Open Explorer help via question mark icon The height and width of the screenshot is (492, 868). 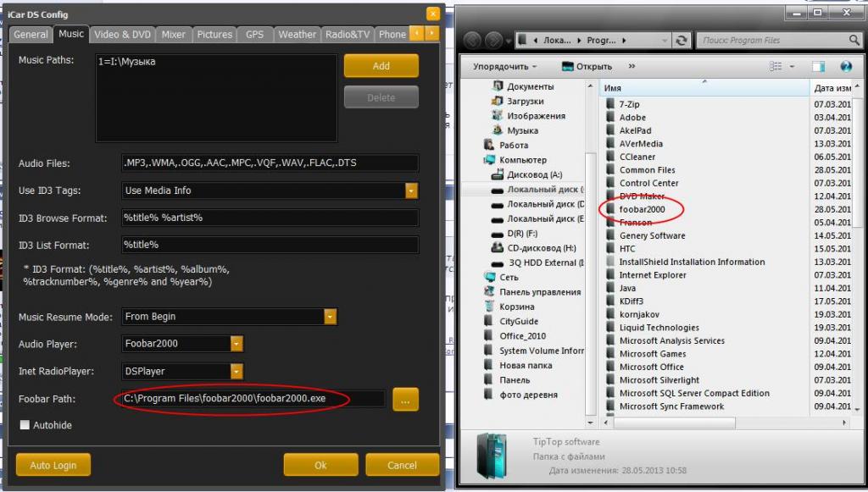click(845, 66)
